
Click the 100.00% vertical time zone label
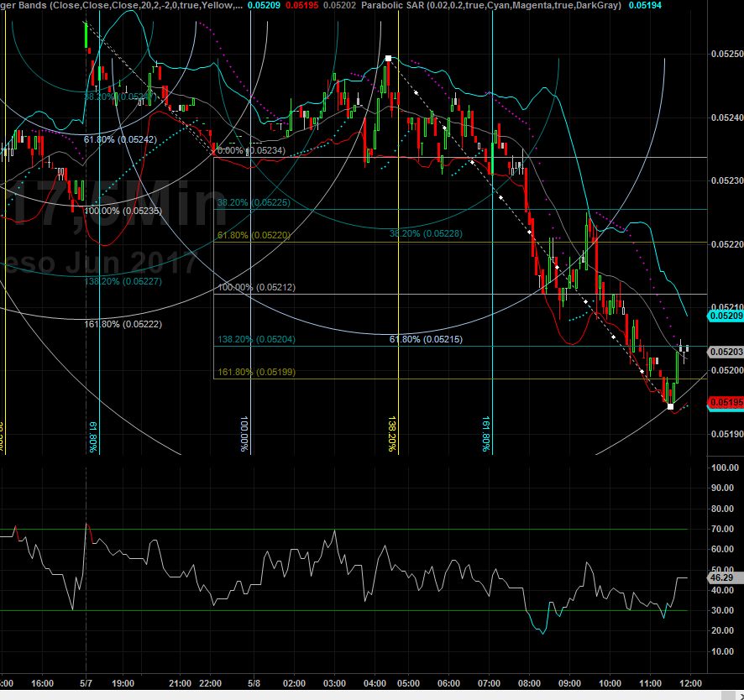point(244,433)
